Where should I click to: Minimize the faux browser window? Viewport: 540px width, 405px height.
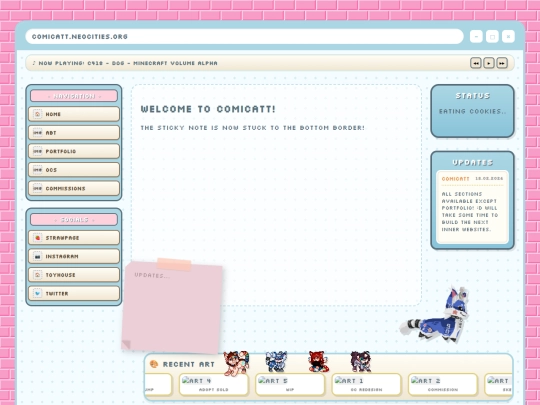click(x=476, y=37)
